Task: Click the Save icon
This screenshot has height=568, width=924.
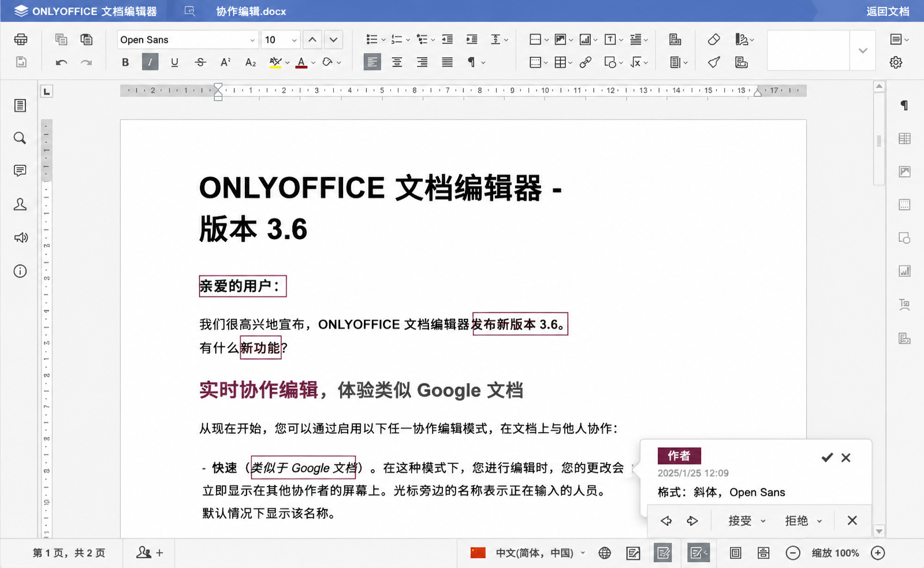Action: (x=21, y=62)
